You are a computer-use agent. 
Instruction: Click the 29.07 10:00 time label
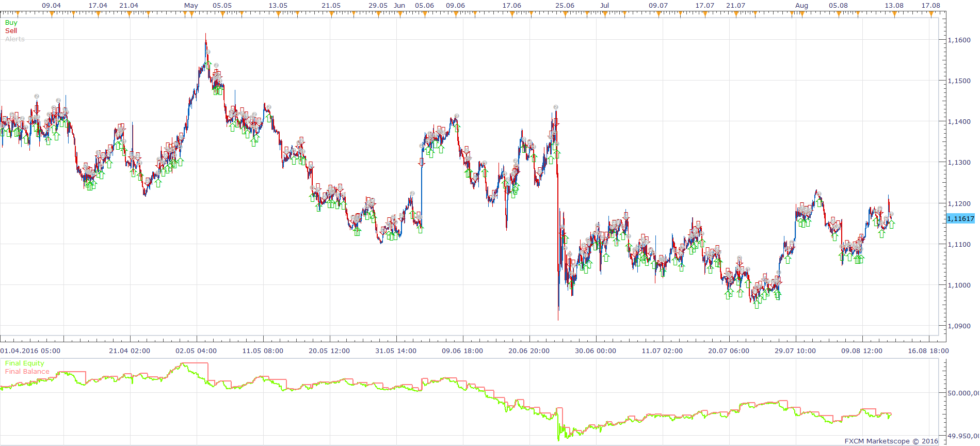[x=795, y=351]
